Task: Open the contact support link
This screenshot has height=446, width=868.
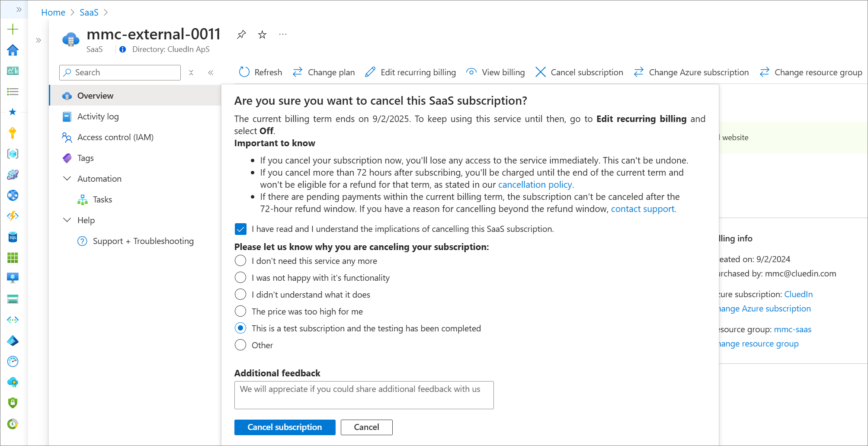Action: [643, 209]
